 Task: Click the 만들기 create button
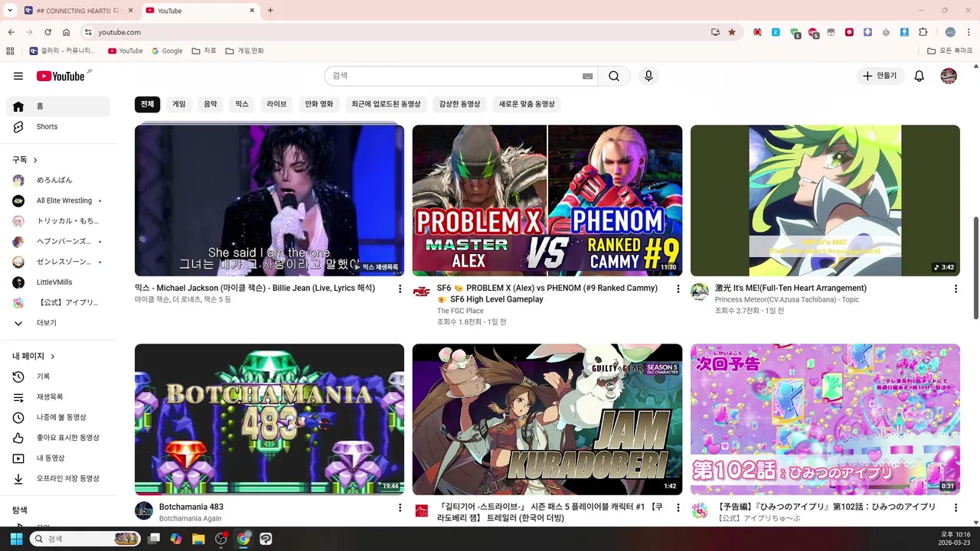point(880,76)
